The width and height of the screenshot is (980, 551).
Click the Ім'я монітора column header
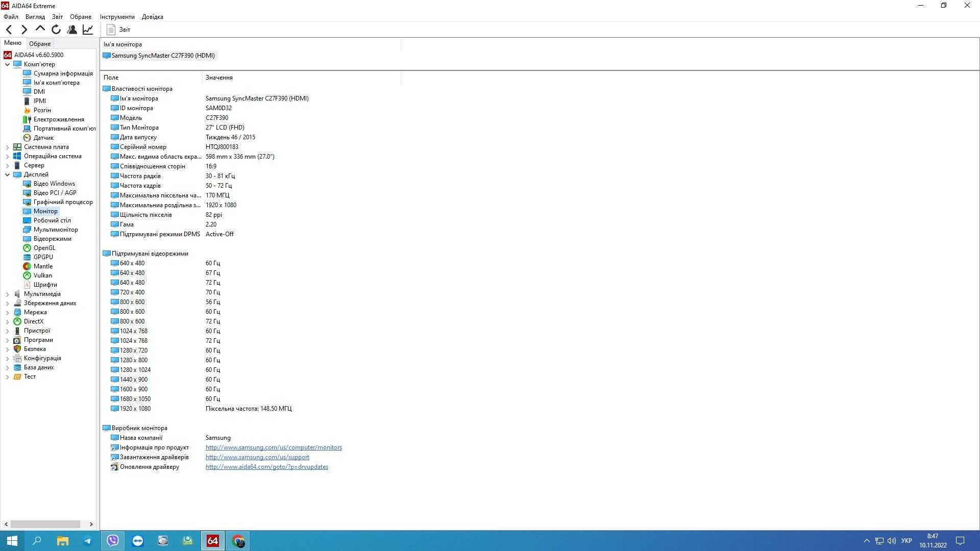point(250,44)
